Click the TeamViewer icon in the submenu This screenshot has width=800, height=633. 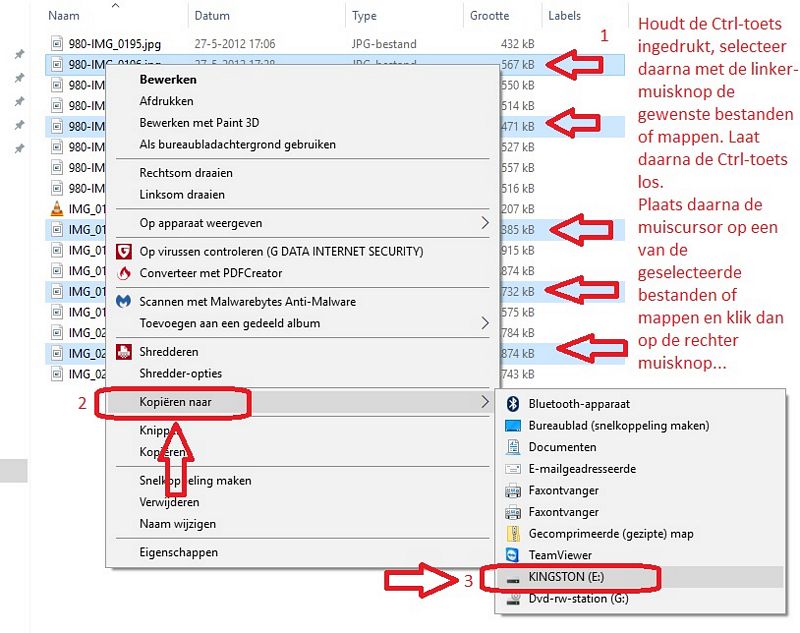pyautogui.click(x=513, y=555)
